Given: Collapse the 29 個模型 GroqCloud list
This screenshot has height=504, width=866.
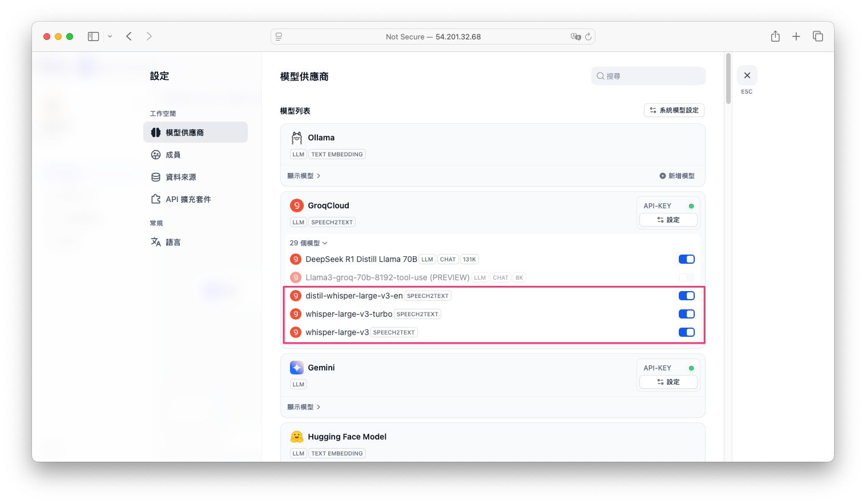Looking at the screenshot, I should pyautogui.click(x=308, y=243).
